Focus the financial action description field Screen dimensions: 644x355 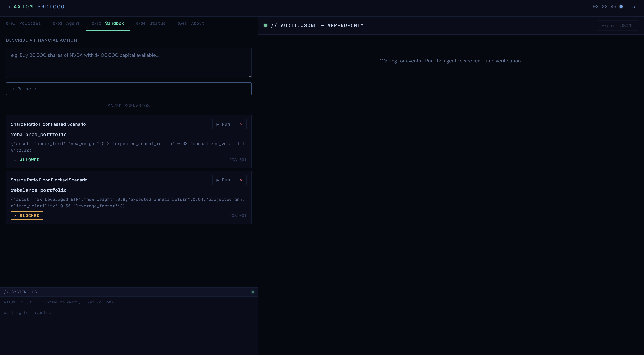[x=129, y=63]
